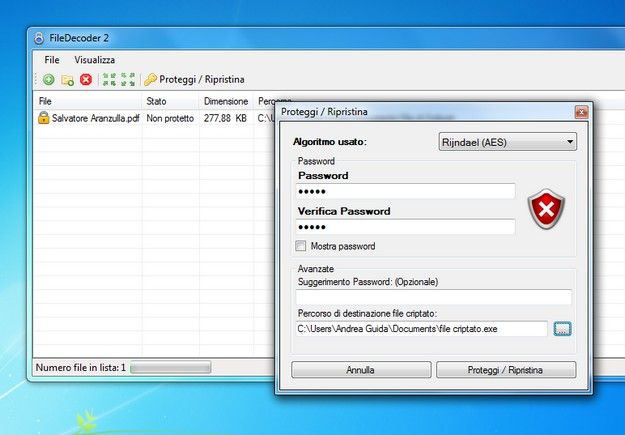The height and width of the screenshot is (435, 625).
Task: Click the Non protetto status cell
Action: (x=170, y=118)
